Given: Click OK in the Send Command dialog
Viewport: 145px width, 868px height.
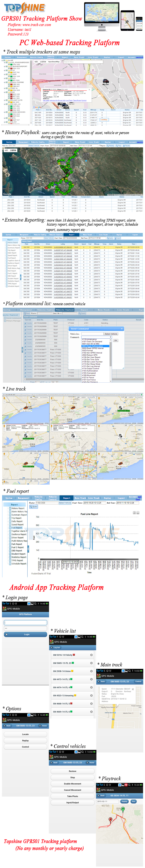Looking at the screenshot, I should (x=116, y=340).
